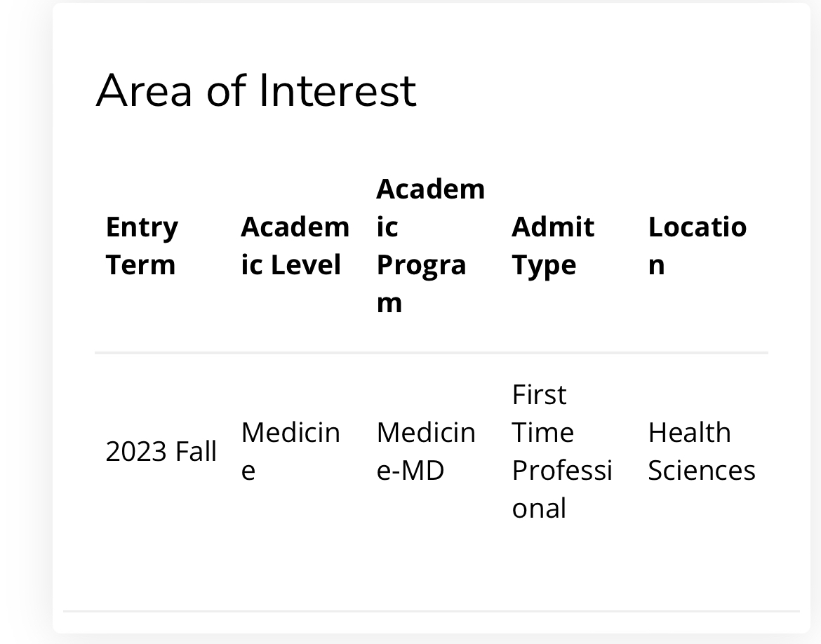The height and width of the screenshot is (644, 821).
Task: Click the Admit Type column header
Action: pos(553,246)
